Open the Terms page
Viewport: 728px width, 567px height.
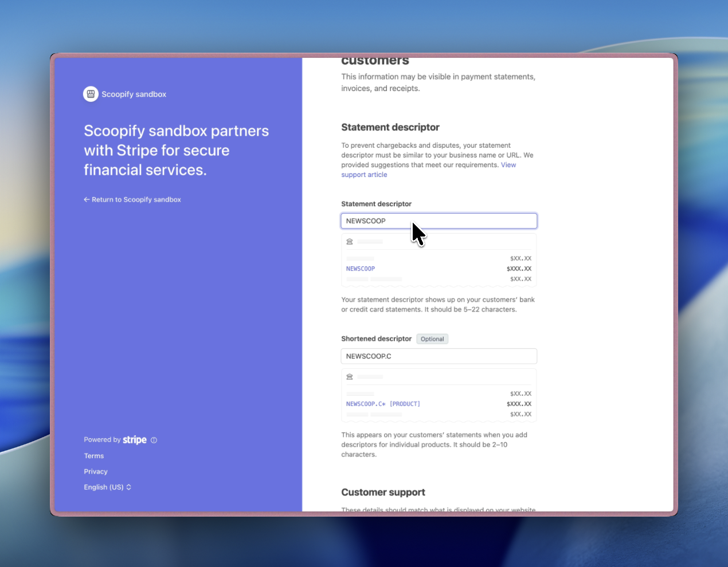tap(93, 456)
